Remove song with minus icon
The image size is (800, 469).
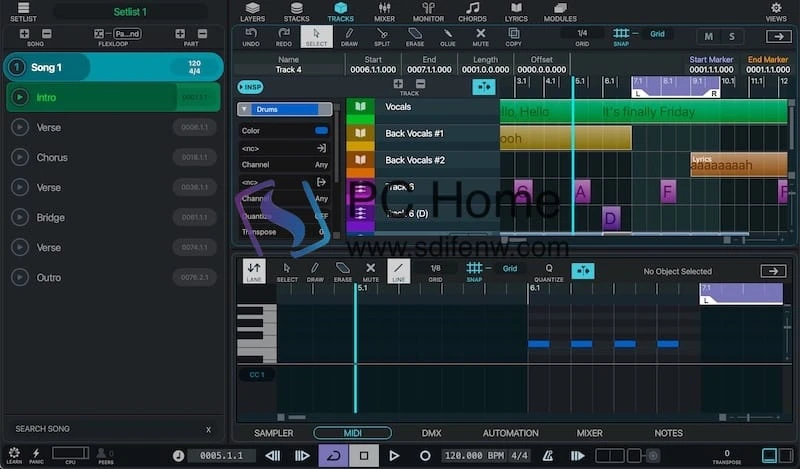click(x=46, y=34)
